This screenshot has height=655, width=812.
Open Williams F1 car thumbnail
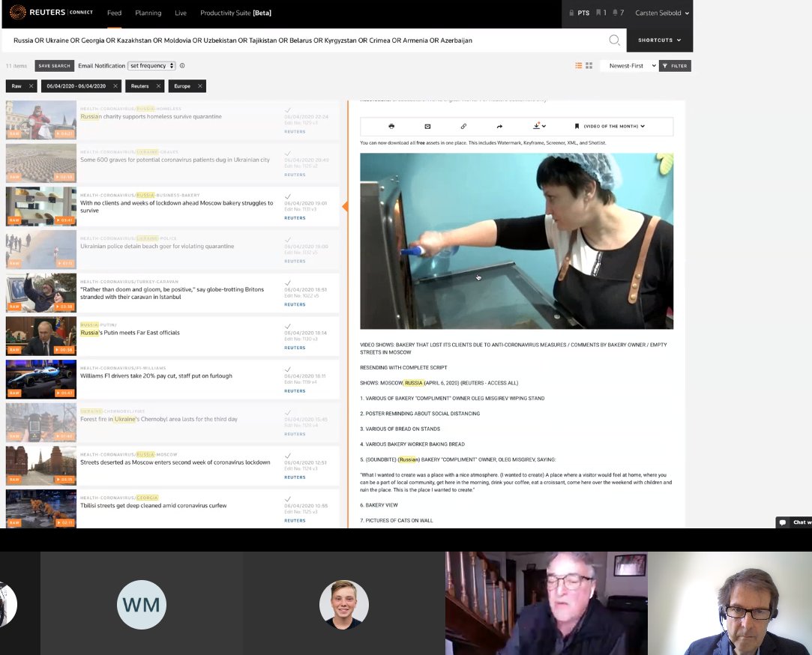pyautogui.click(x=41, y=379)
